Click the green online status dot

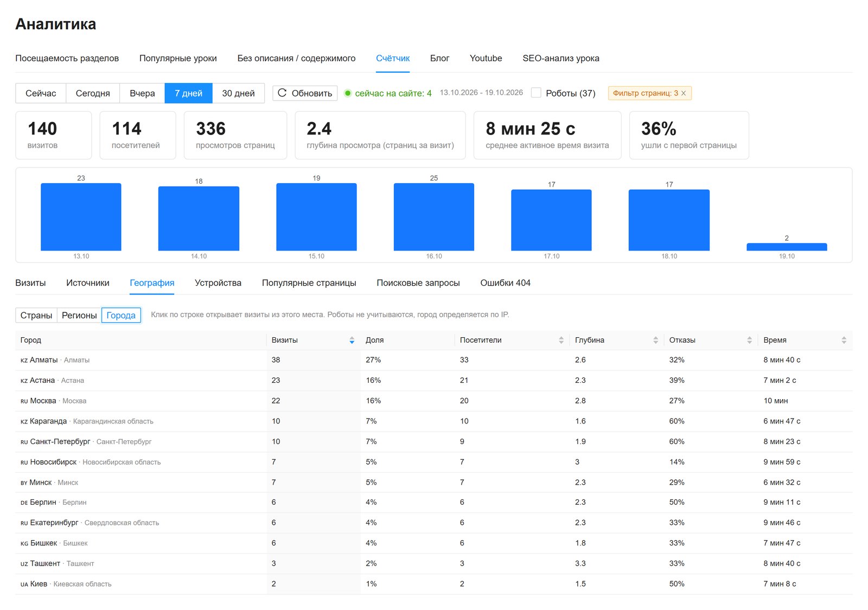click(x=348, y=93)
